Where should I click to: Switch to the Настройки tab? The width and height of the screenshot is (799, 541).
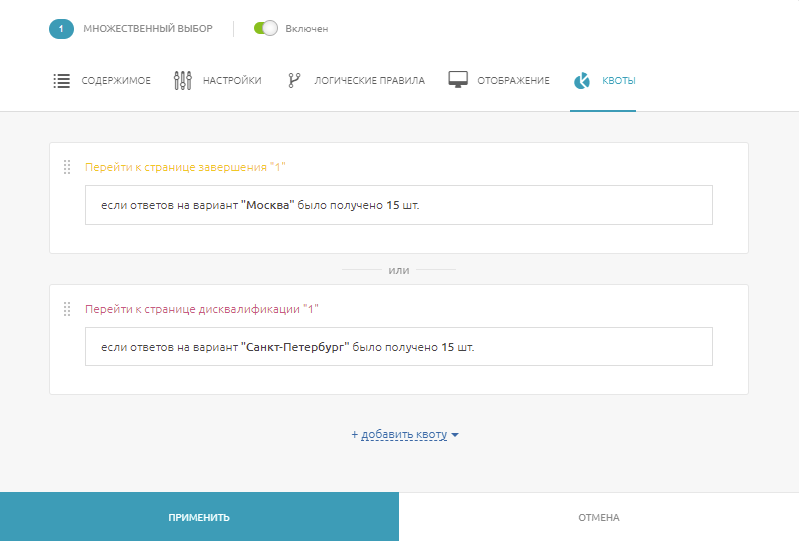point(232,80)
